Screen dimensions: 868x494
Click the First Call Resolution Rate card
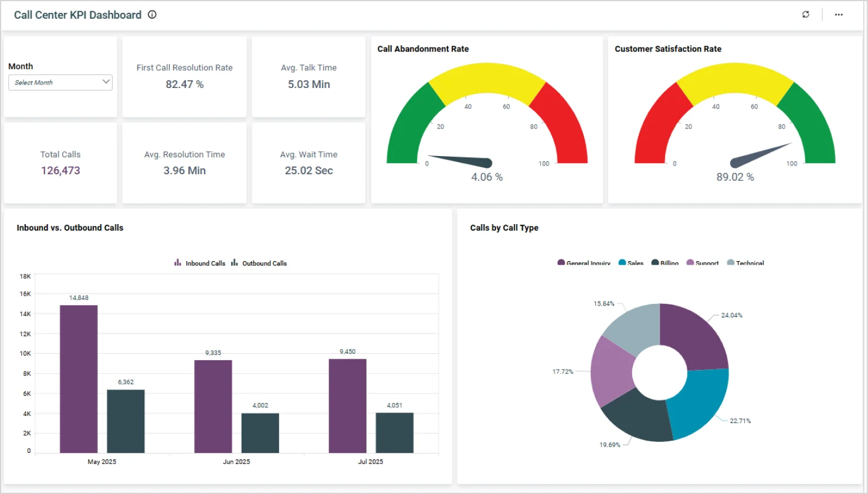click(184, 76)
